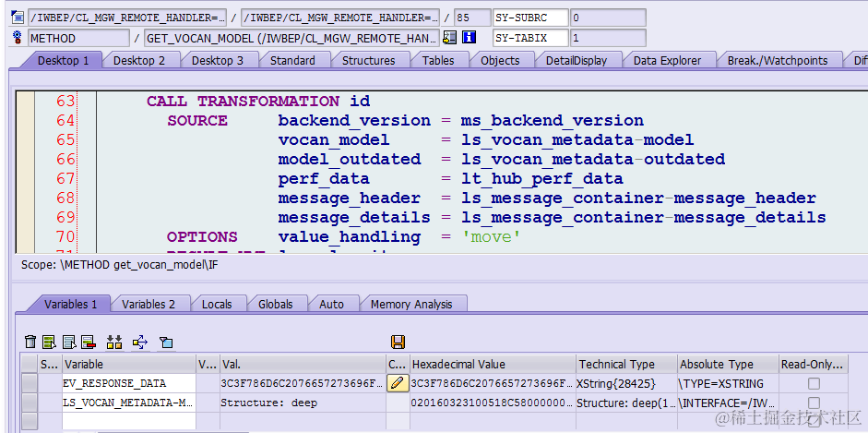Click the blue arrows navigation icon
Screen dimensions: 868x433
click(x=140, y=343)
